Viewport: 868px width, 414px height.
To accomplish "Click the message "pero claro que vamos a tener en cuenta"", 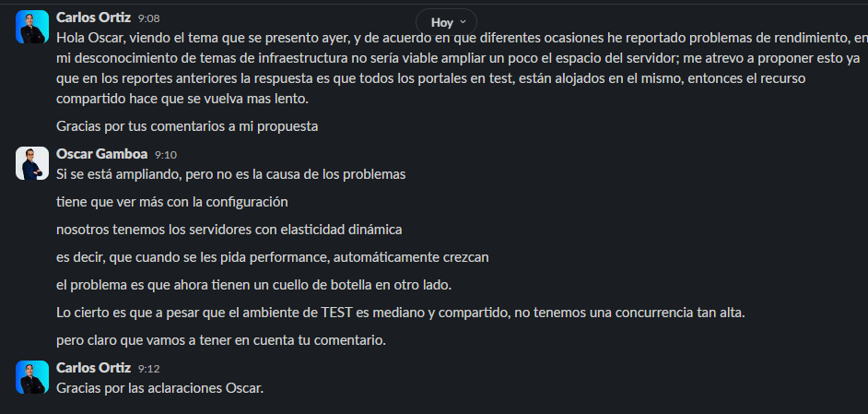I will pos(220,340).
